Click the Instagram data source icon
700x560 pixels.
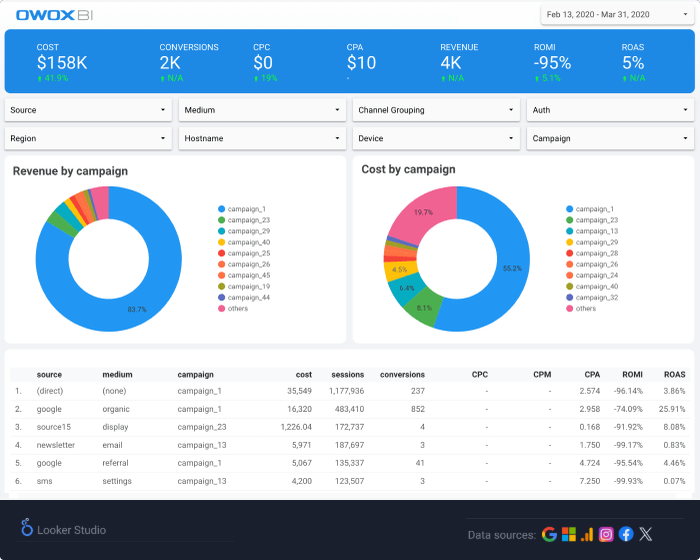coord(606,534)
